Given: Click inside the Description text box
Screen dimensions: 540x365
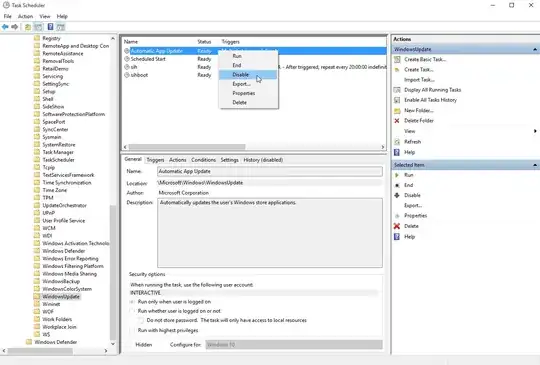Looking at the screenshot, I should [x=270, y=233].
